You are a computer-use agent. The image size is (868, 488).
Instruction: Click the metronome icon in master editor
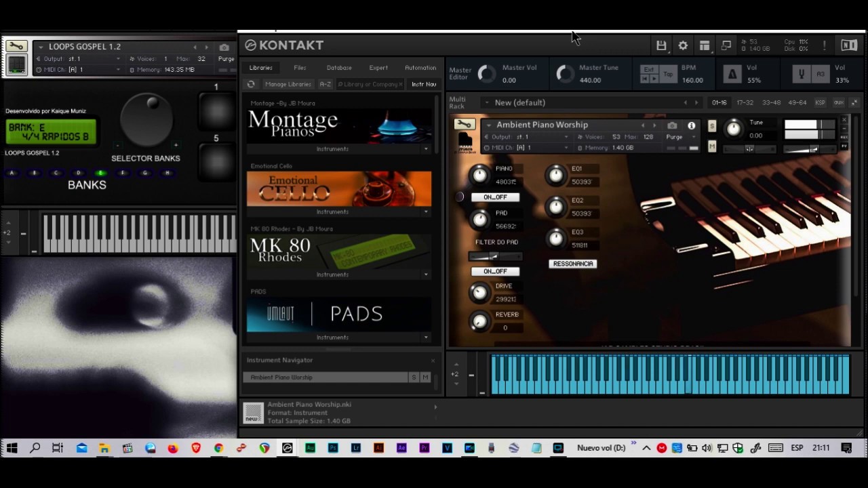click(x=732, y=74)
